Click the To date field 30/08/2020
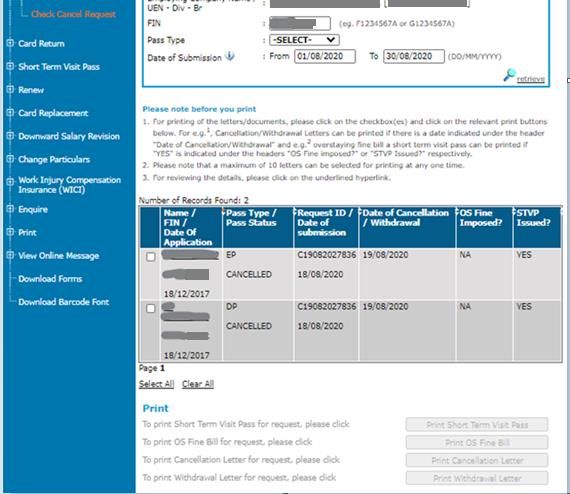 point(414,56)
